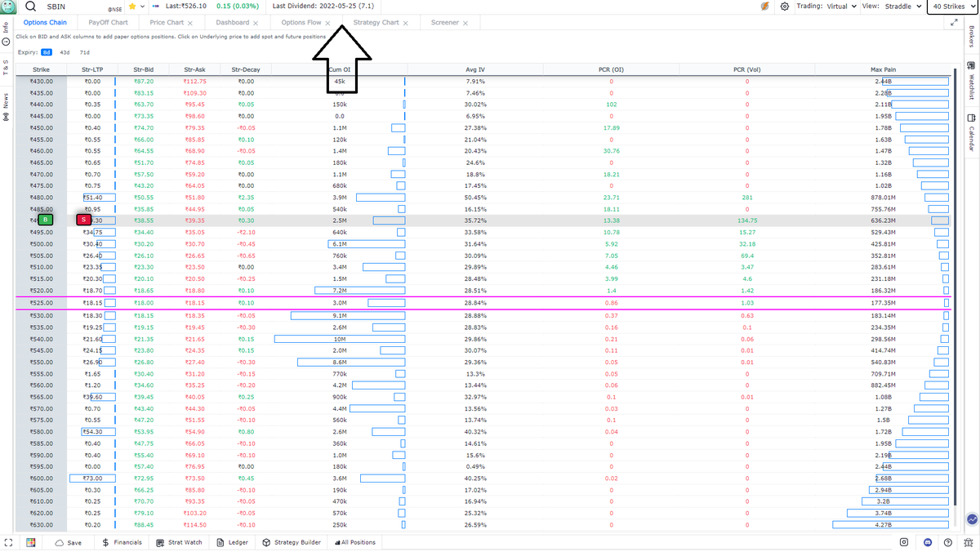Sort by the Str-Ask column header
This screenshot has width=980, height=552.
click(195, 69)
